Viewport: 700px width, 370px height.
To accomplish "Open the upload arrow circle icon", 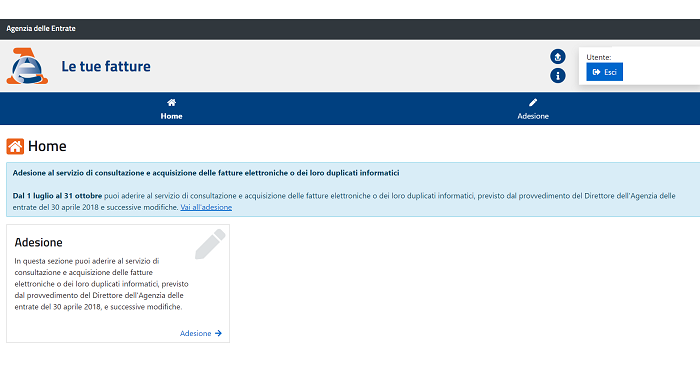I will pyautogui.click(x=558, y=57).
